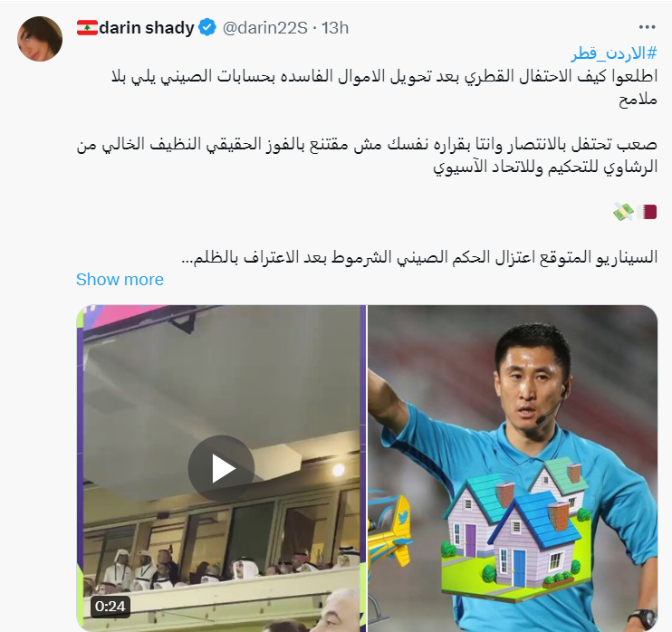Screen dimensions: 672x632
Task: Open the display name darin shady
Action: (147, 28)
